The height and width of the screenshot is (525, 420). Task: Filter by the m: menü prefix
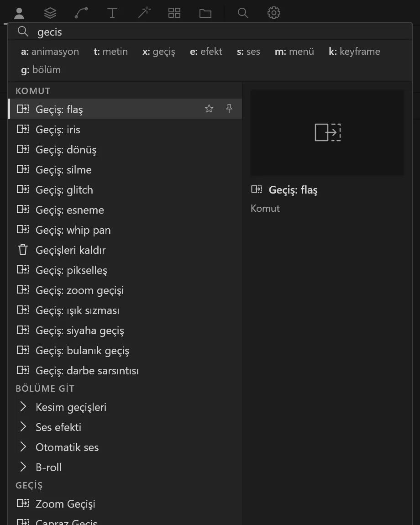(294, 52)
